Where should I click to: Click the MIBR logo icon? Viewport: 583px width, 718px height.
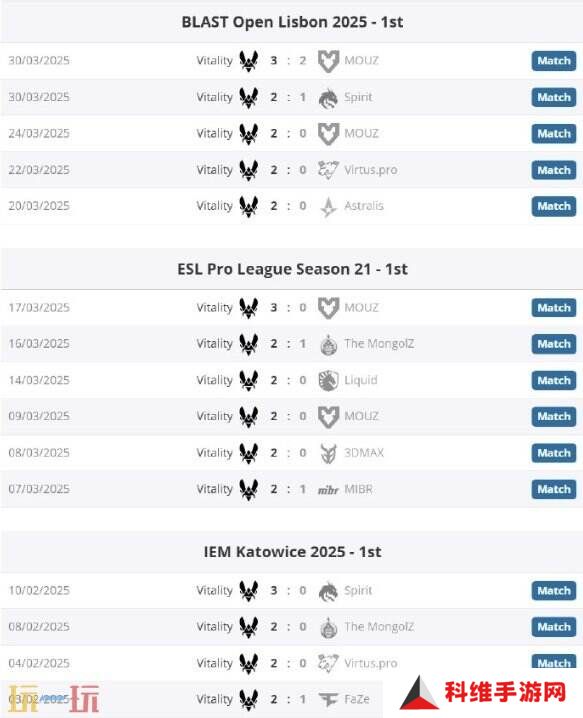[x=328, y=490]
